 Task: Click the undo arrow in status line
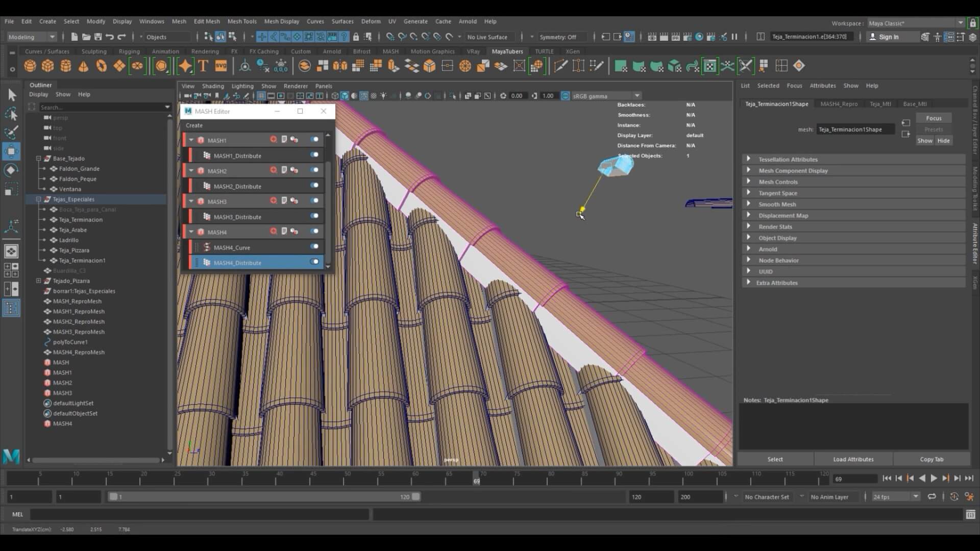pos(110,37)
